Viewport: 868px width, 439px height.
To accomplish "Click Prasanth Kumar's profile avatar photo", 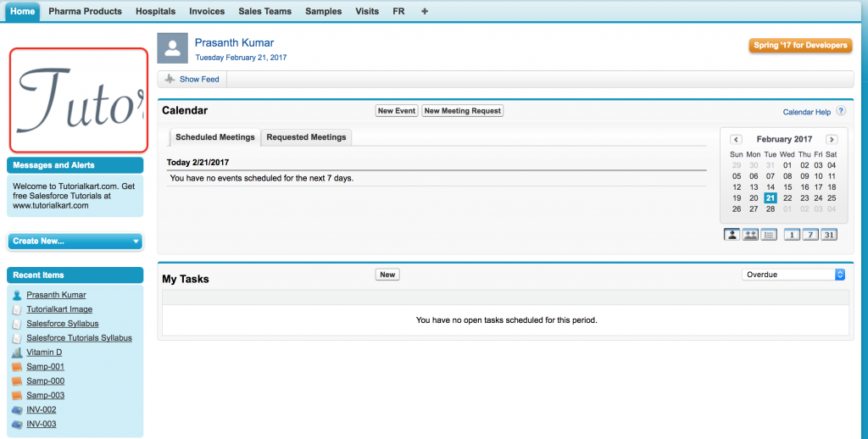I will coord(173,48).
